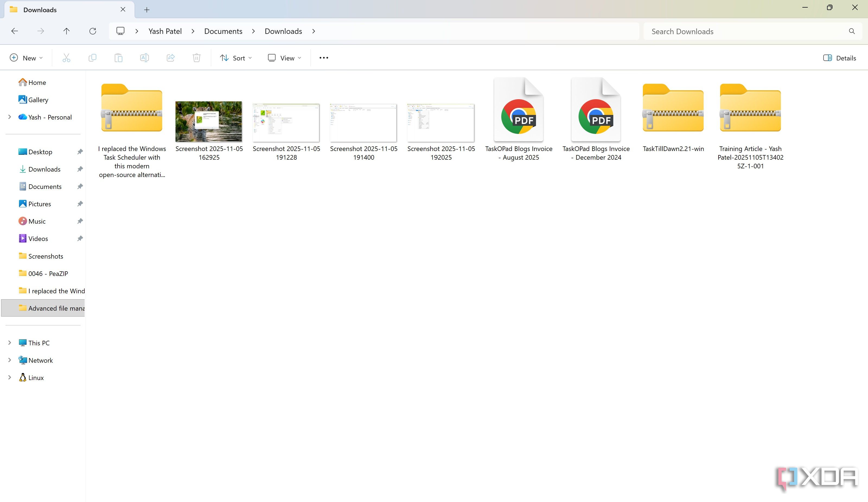Screen dimensions: 868x502
Task: Go back with the left arrow
Action: (x=14, y=31)
